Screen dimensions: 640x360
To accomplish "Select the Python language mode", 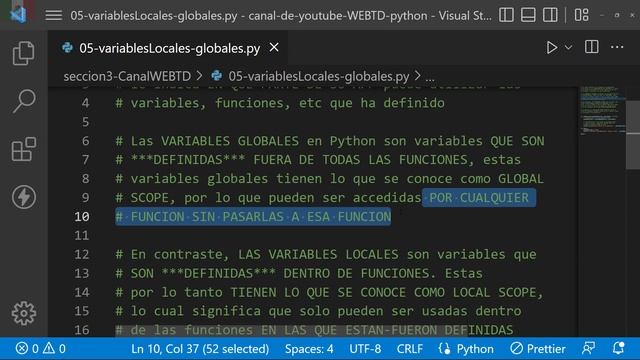I will (x=475, y=349).
